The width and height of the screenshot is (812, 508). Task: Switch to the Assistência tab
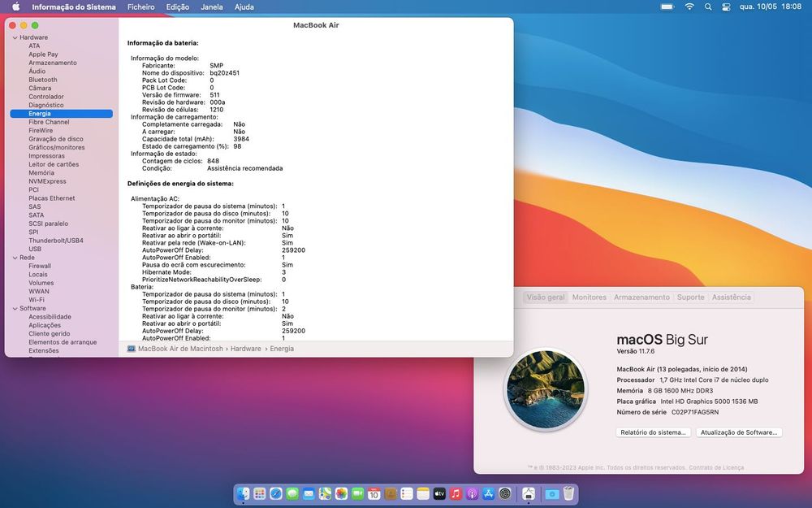(731, 297)
